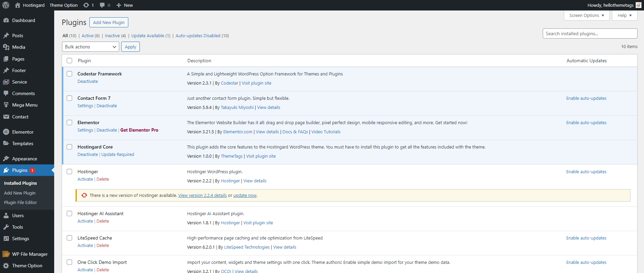Check the Codestar Framework plugin checkbox

(69, 74)
